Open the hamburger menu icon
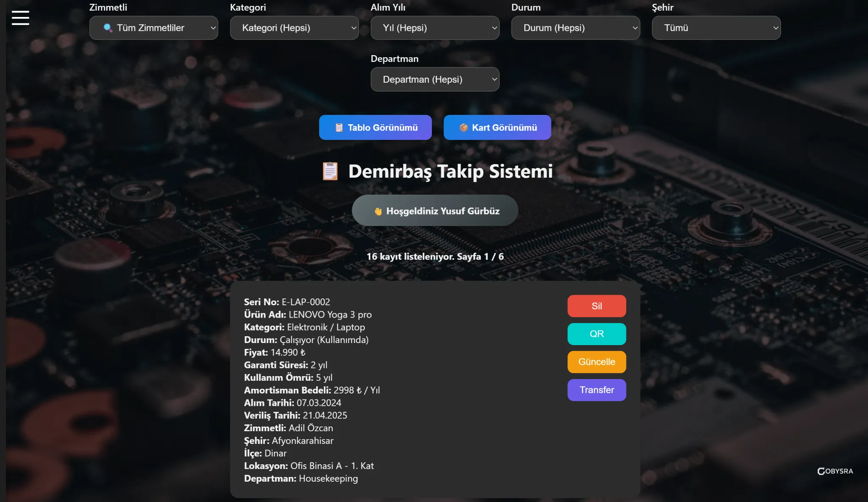This screenshot has height=502, width=868. click(20, 18)
